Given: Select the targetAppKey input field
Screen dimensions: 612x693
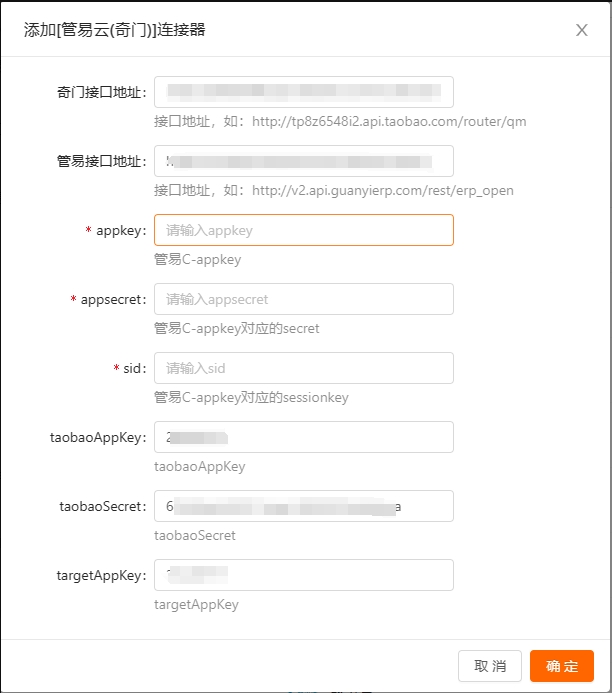Looking at the screenshot, I should coord(303,575).
